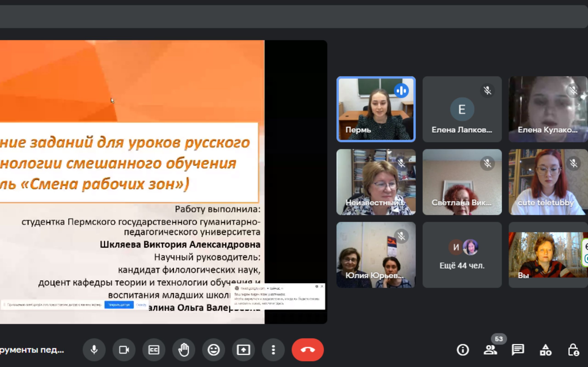Click the Елена Лапков... participant tile
The width and height of the screenshot is (588, 367).
462,109
